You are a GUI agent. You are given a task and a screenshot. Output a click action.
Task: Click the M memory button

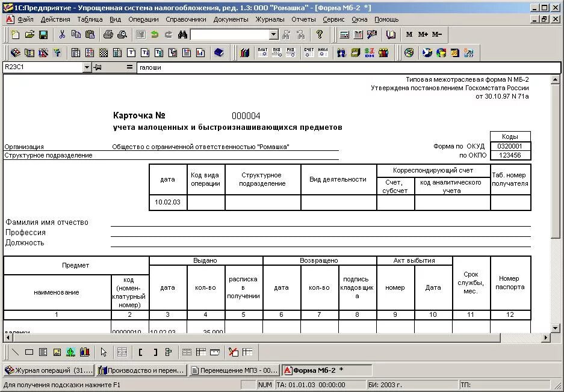pos(409,34)
